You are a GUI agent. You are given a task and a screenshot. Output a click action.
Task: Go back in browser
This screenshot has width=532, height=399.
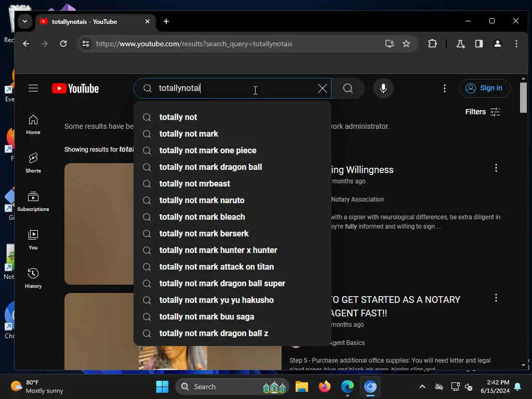pyautogui.click(x=26, y=44)
